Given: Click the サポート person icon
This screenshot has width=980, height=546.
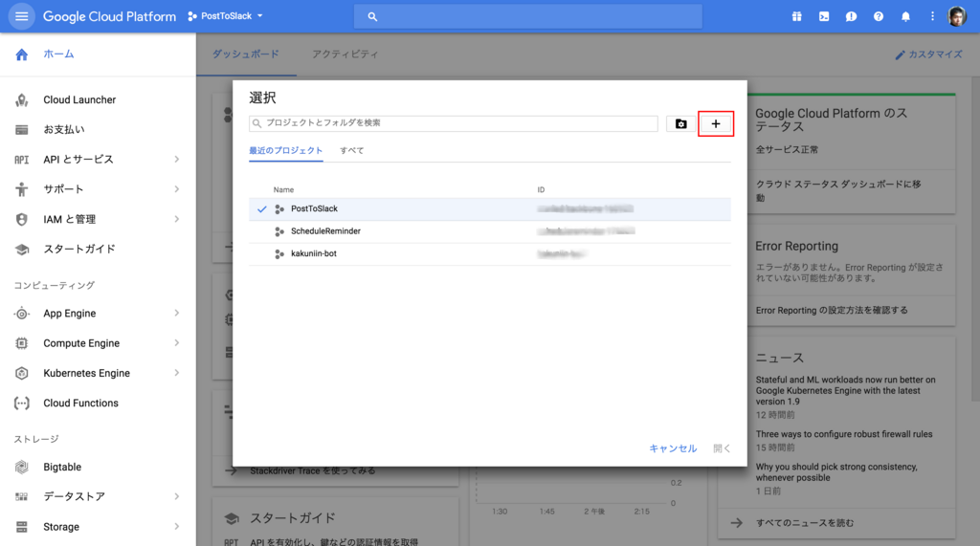Looking at the screenshot, I should click(22, 189).
